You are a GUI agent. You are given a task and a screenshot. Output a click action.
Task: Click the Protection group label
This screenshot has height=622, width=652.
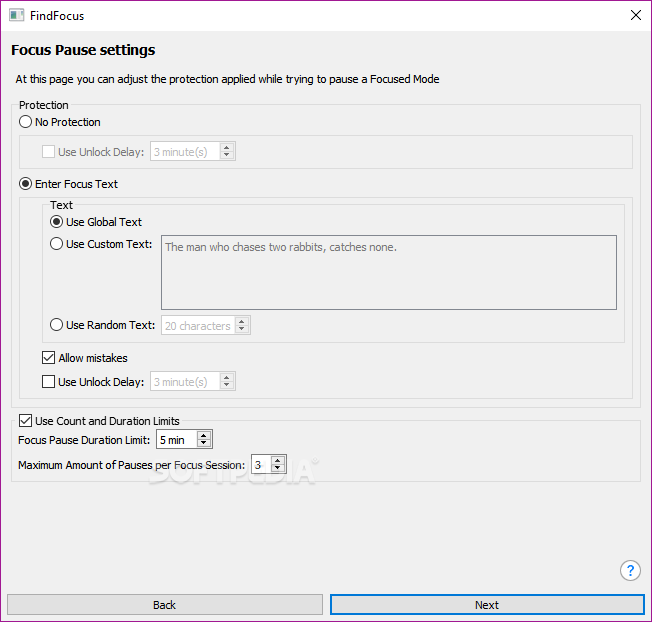[x=44, y=105]
